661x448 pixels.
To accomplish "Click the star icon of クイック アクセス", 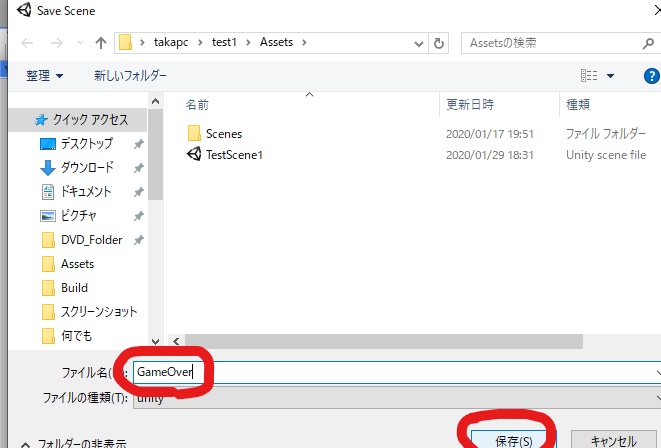I will coord(41,120).
